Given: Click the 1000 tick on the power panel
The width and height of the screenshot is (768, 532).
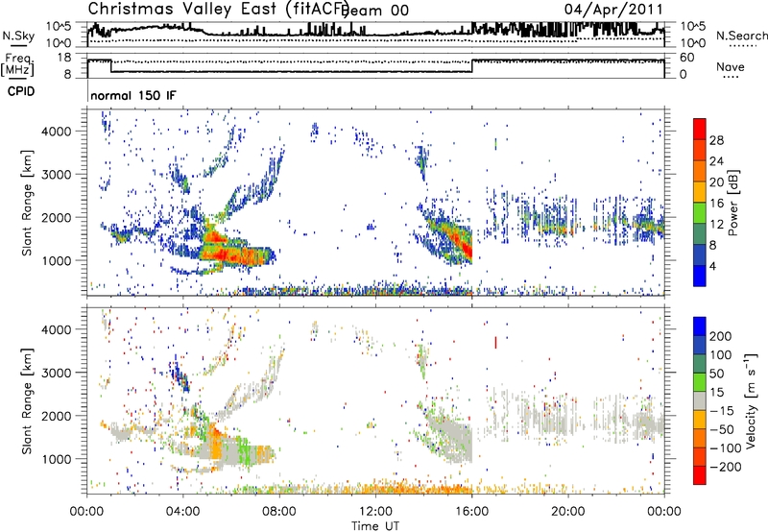Looking at the screenshot, I should [57, 260].
